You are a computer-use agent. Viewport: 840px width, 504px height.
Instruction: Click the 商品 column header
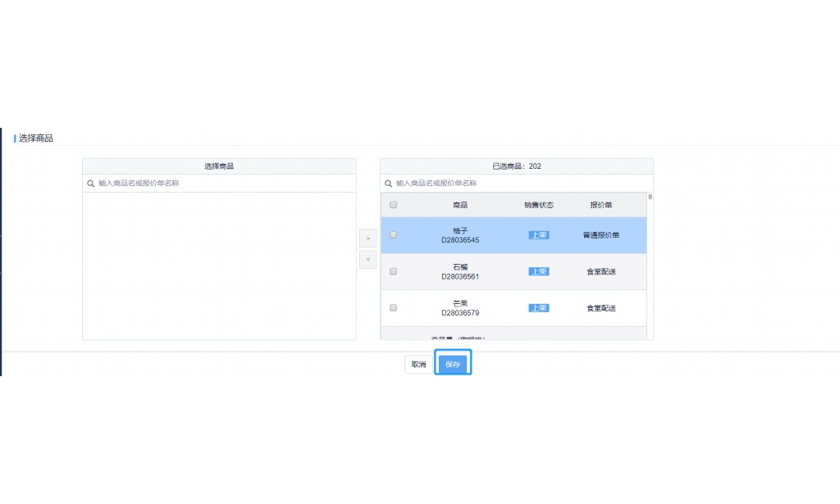462,204
